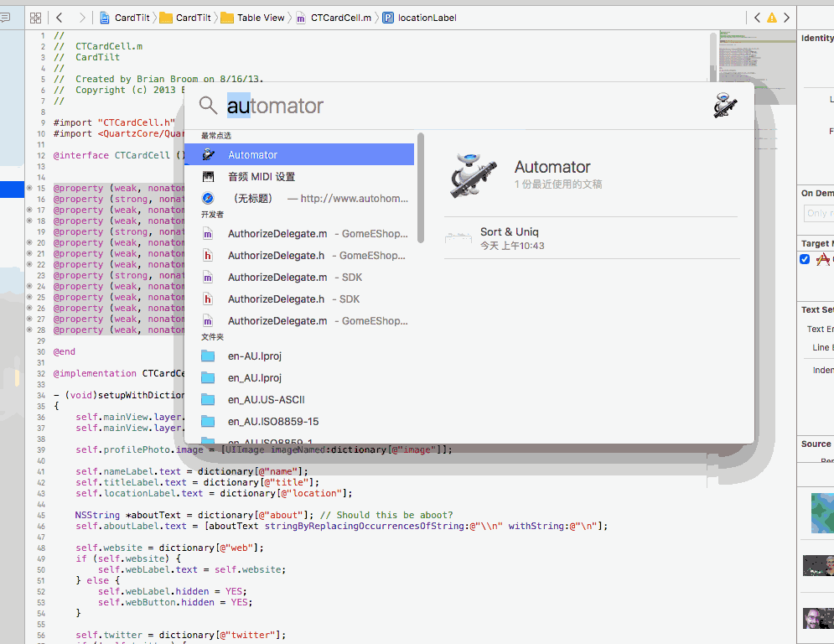This screenshot has width=834, height=644.
Task: Click the Spotlight search text field
Action: (463, 106)
